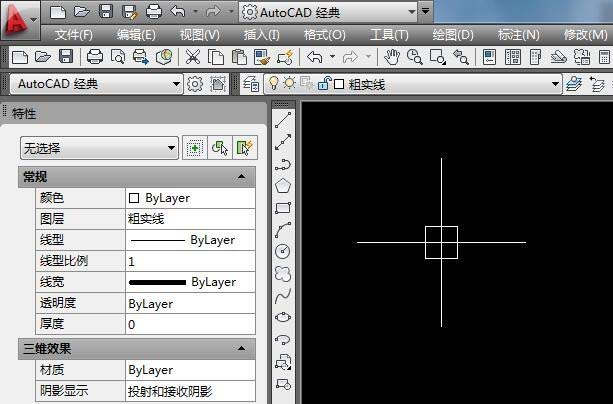Click Paste icon in the standard toolbar
The width and height of the screenshot is (613, 404).
coord(239,57)
